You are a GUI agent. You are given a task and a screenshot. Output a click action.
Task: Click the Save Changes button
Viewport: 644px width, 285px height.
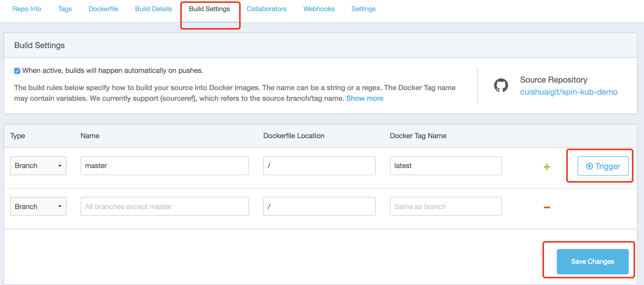pos(593,261)
